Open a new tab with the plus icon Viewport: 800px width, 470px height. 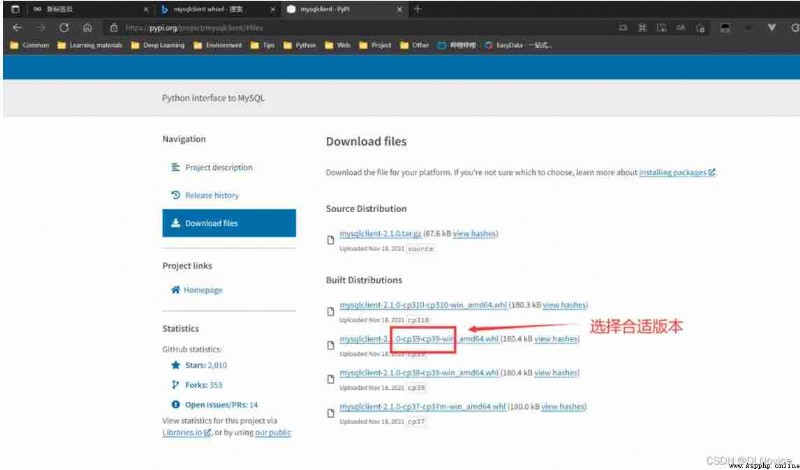tap(418, 9)
